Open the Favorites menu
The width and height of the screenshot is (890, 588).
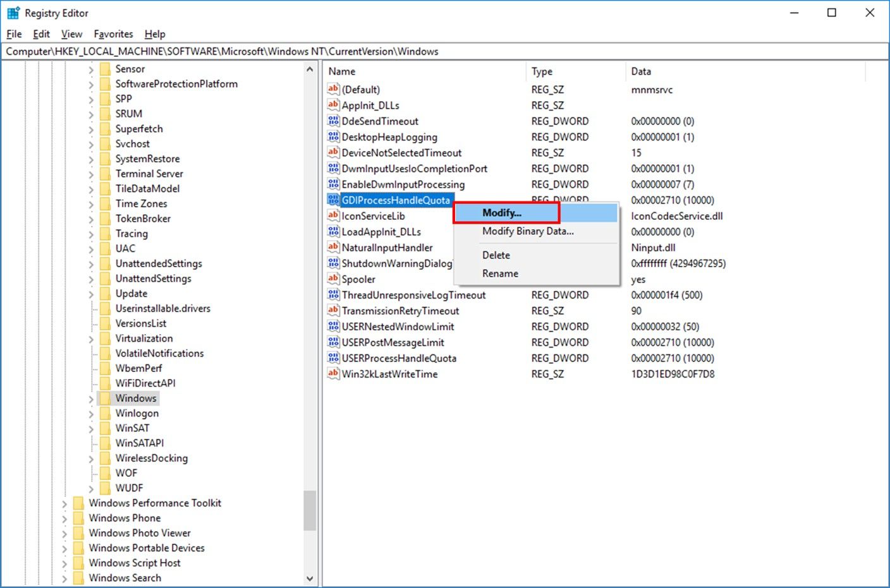tap(113, 34)
